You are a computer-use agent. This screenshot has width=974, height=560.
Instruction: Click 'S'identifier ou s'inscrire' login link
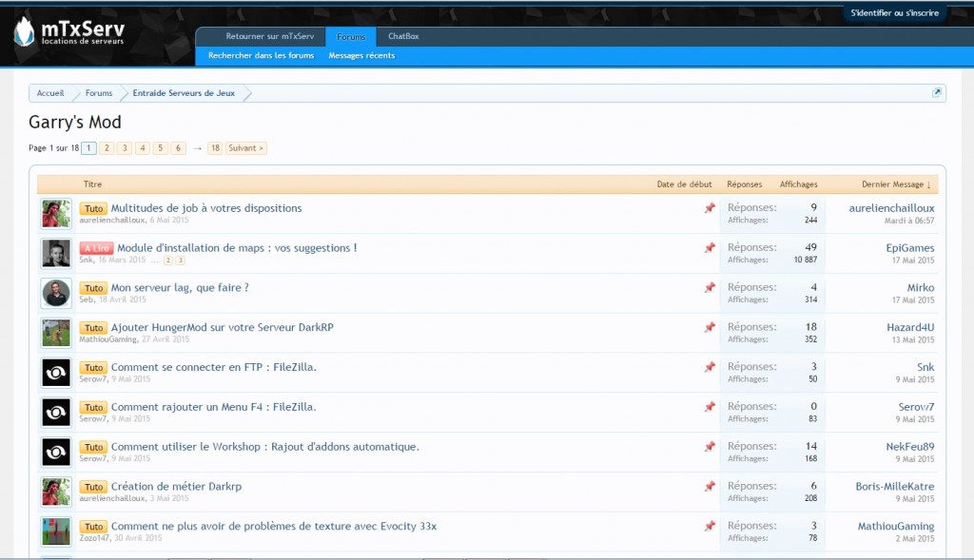tap(894, 13)
